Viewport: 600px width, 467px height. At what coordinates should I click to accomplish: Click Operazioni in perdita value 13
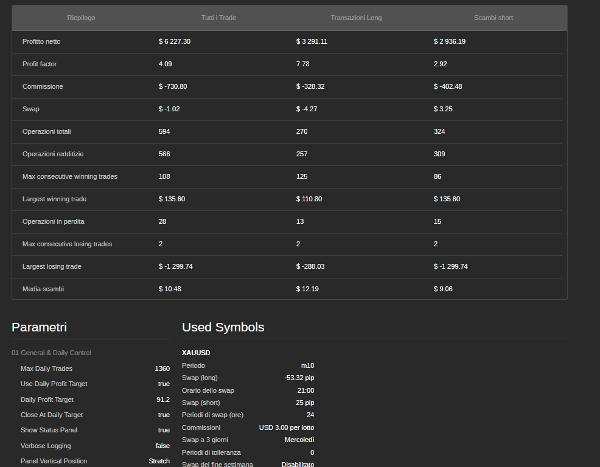coord(300,222)
